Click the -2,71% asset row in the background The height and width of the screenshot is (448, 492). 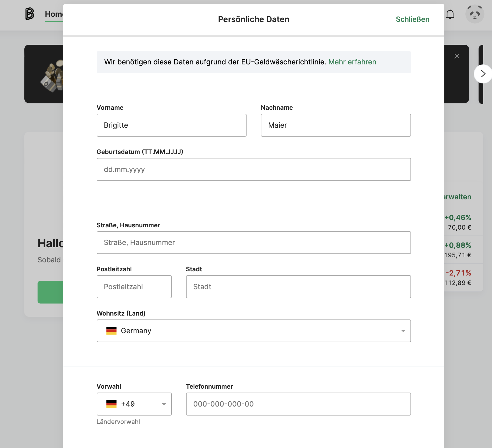coord(464,277)
